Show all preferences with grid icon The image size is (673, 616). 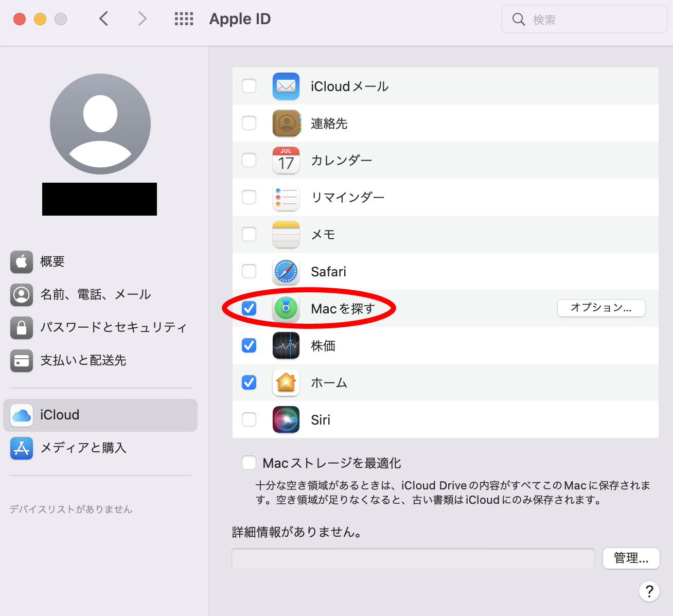pyautogui.click(x=184, y=20)
